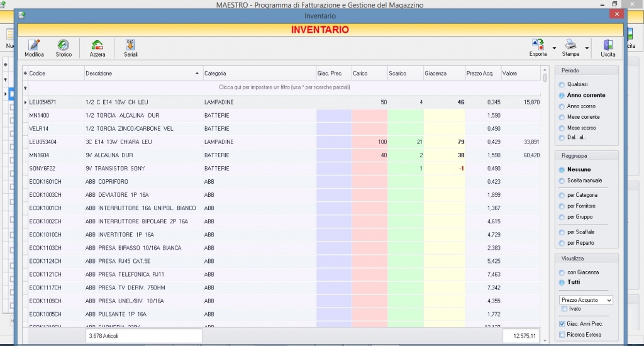Select ABB PRESA TELEFONICA RJ11 row
The height and width of the screenshot is (346, 644).
click(284, 274)
